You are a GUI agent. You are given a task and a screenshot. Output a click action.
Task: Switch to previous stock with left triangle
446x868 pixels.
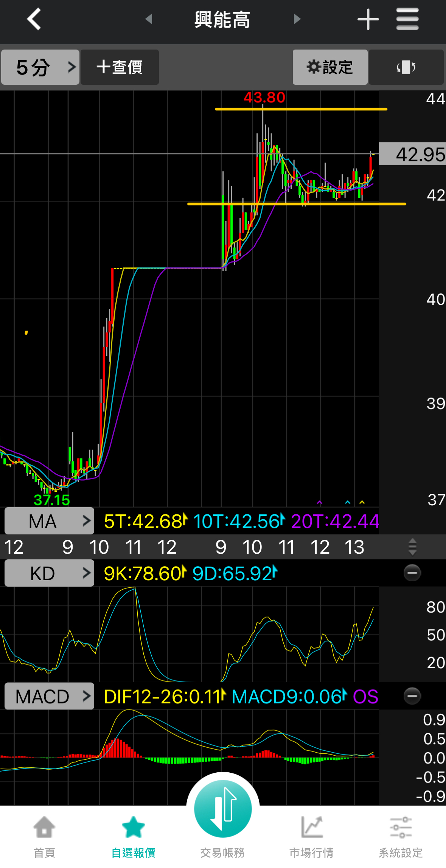click(x=149, y=19)
